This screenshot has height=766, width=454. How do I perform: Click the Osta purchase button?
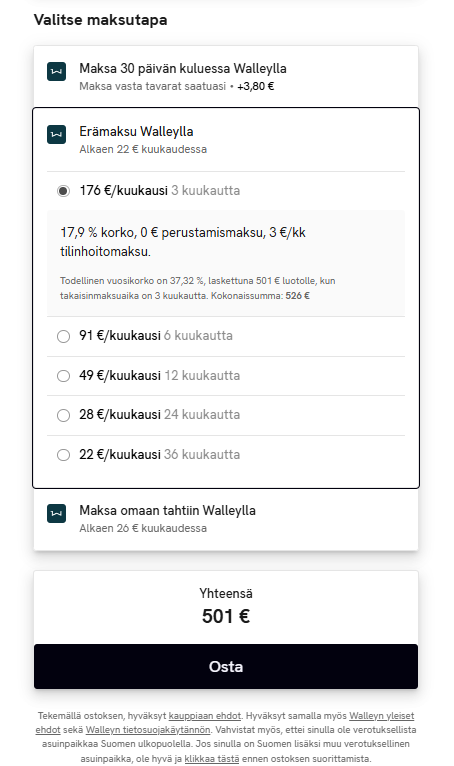tap(226, 666)
